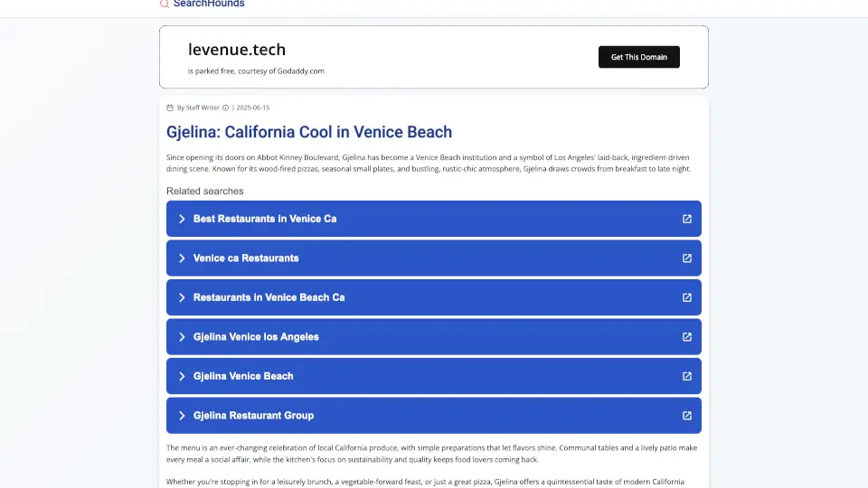Expand chevron beside Best Restaurants in Venice Ca
Screen dimensions: 868x488
click(x=182, y=219)
